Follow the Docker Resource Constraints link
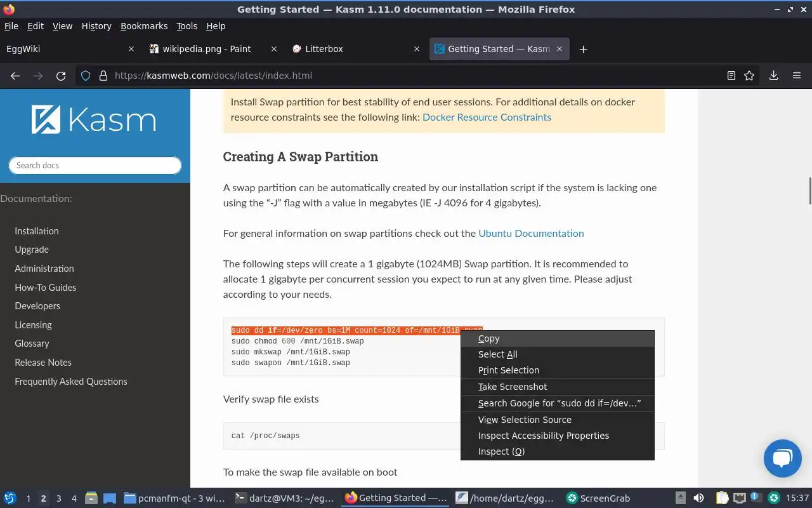812x508 pixels. pyautogui.click(x=487, y=117)
